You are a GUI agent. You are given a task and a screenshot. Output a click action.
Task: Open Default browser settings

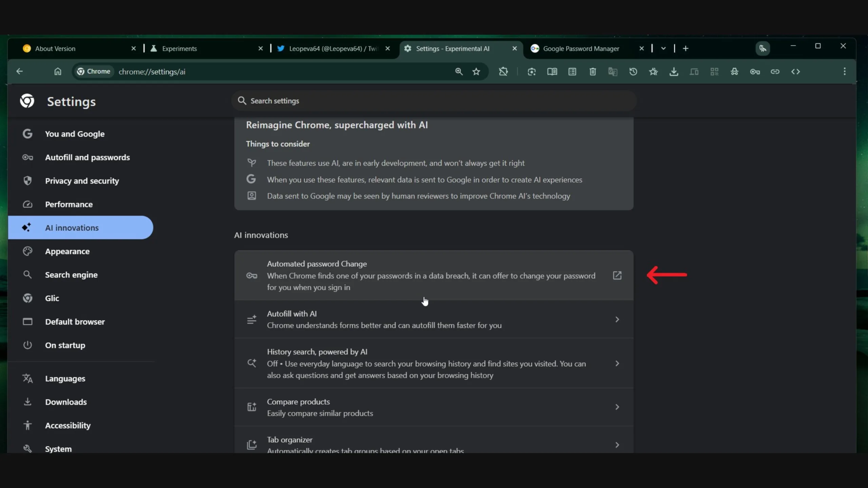81,322
